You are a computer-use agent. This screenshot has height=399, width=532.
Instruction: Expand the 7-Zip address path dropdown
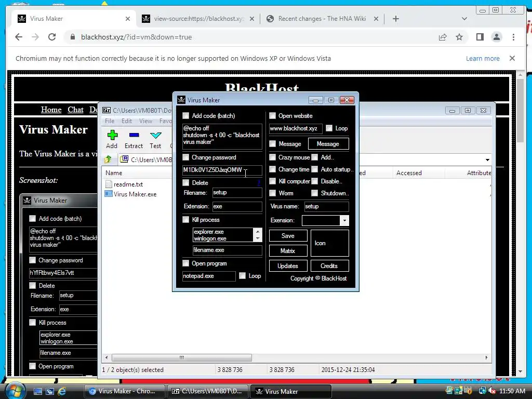487,160
